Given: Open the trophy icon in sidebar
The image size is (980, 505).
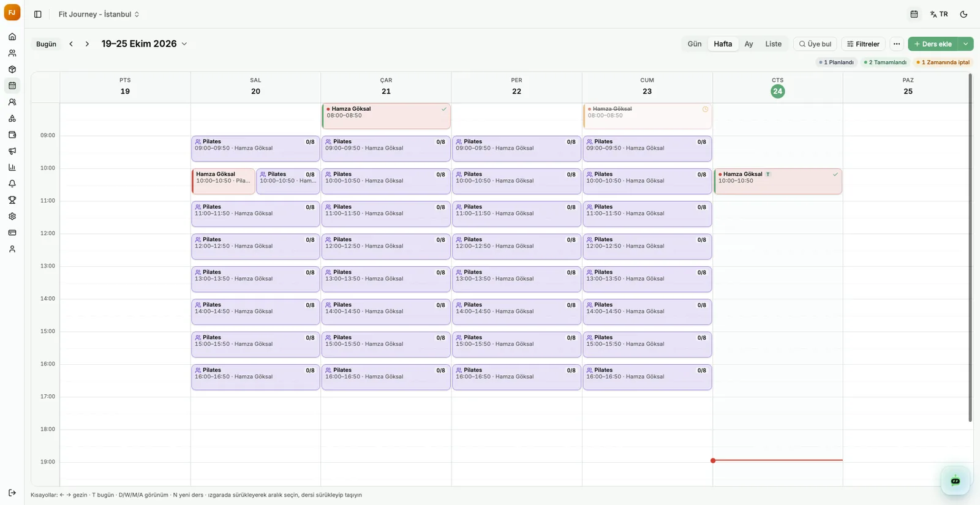Looking at the screenshot, I should (x=12, y=200).
